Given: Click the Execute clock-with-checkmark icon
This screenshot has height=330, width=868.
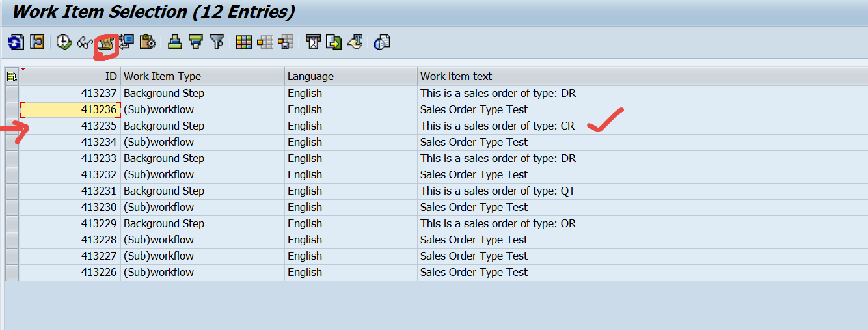Looking at the screenshot, I should coord(63,43).
